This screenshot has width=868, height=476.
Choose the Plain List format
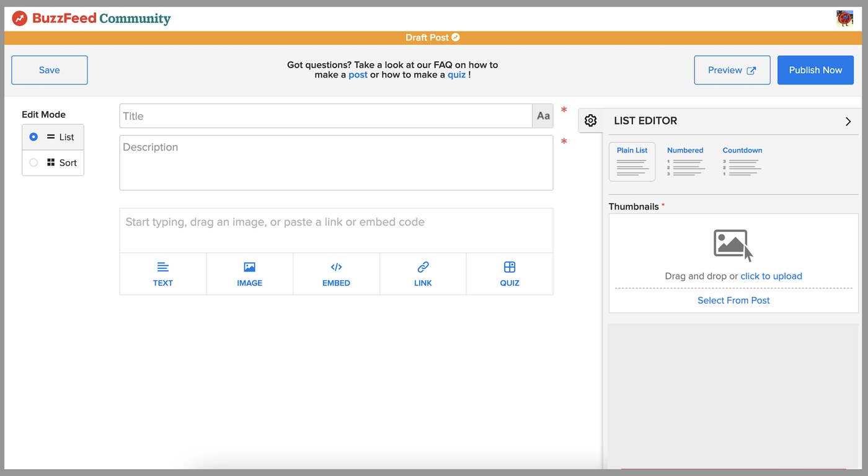tap(632, 162)
